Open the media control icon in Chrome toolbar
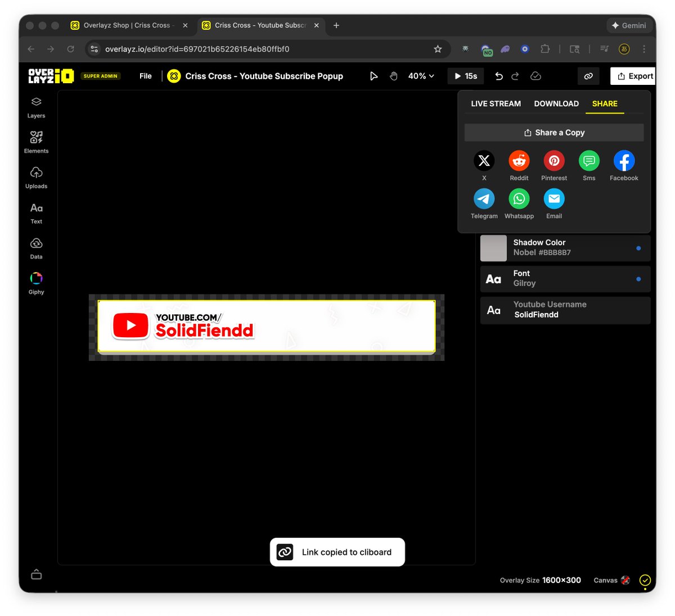675x616 pixels. (604, 49)
